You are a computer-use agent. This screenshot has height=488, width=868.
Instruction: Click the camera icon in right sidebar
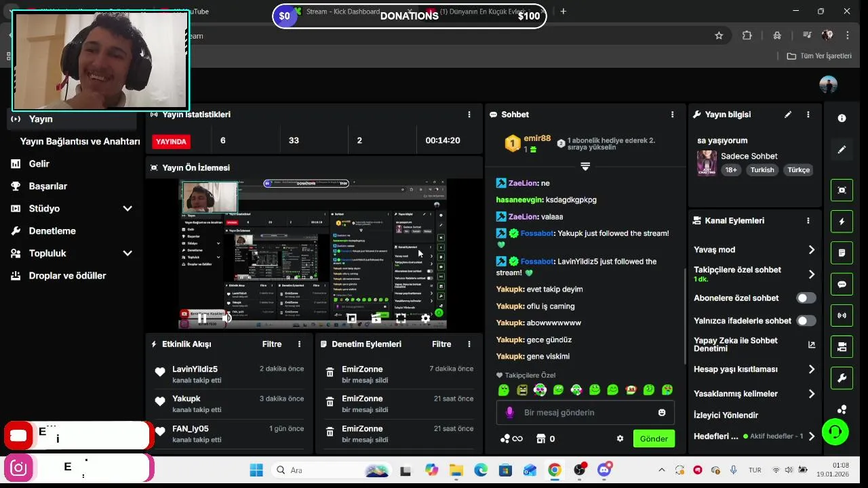click(842, 347)
